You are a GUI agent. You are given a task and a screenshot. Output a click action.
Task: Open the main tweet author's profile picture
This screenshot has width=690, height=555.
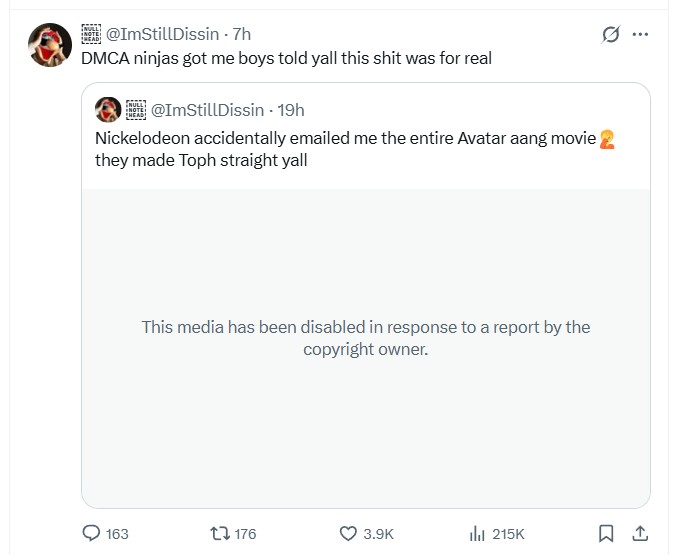49,44
